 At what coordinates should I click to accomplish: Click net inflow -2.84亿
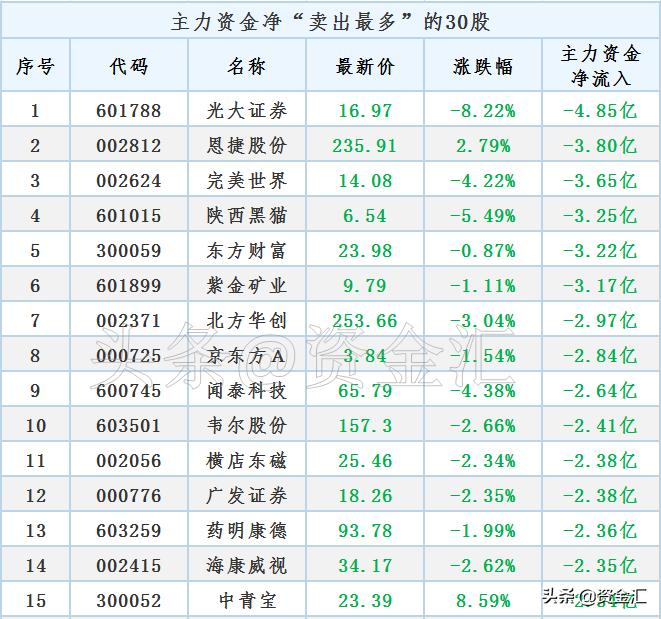click(600, 356)
